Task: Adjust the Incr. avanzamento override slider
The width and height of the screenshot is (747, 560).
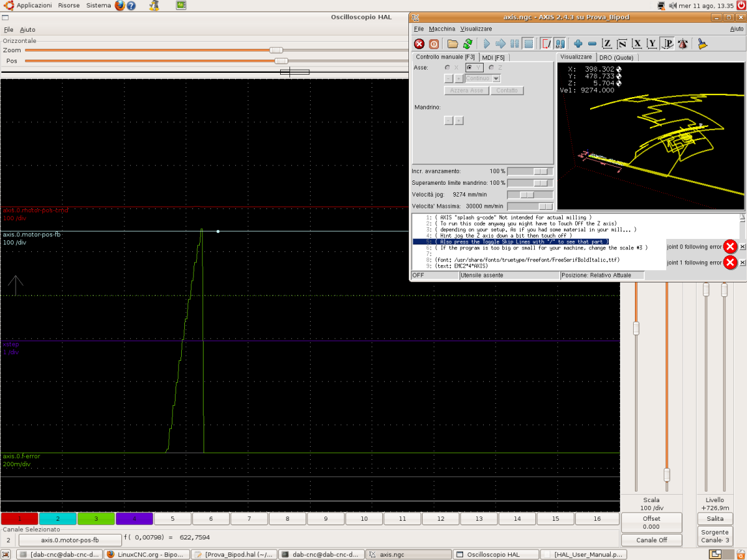Action: pos(541,170)
